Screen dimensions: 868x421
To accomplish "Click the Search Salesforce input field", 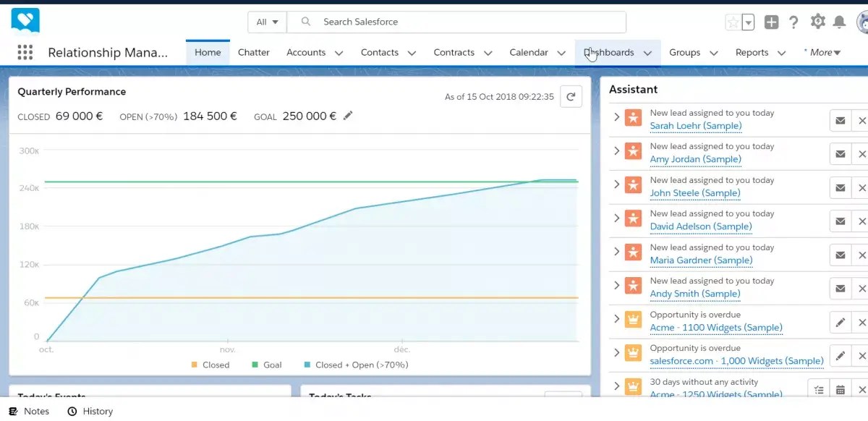I will [434, 22].
